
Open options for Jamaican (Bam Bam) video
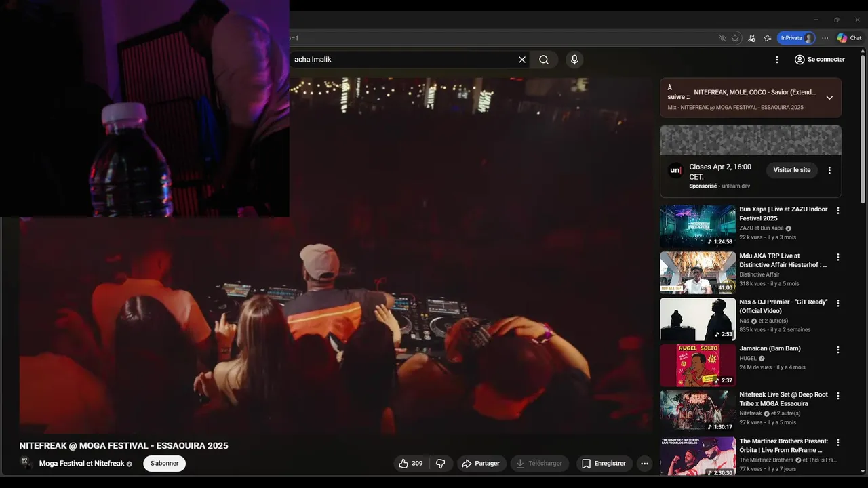click(837, 350)
